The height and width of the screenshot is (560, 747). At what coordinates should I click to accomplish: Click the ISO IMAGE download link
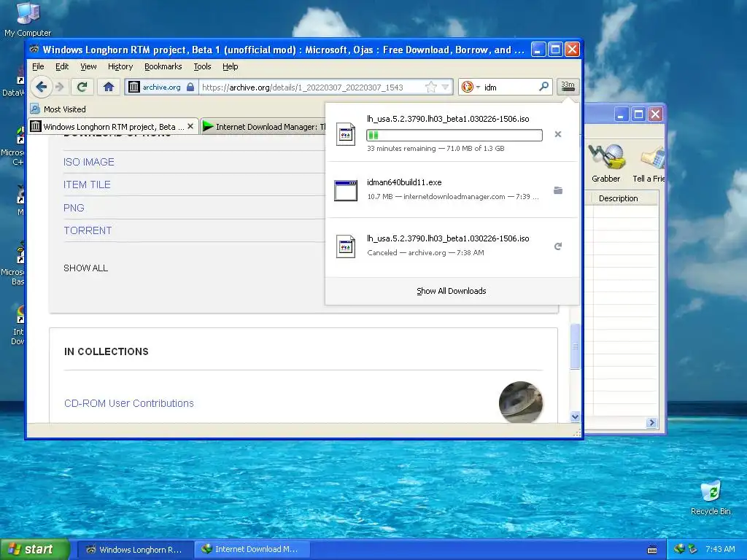pyautogui.click(x=88, y=162)
